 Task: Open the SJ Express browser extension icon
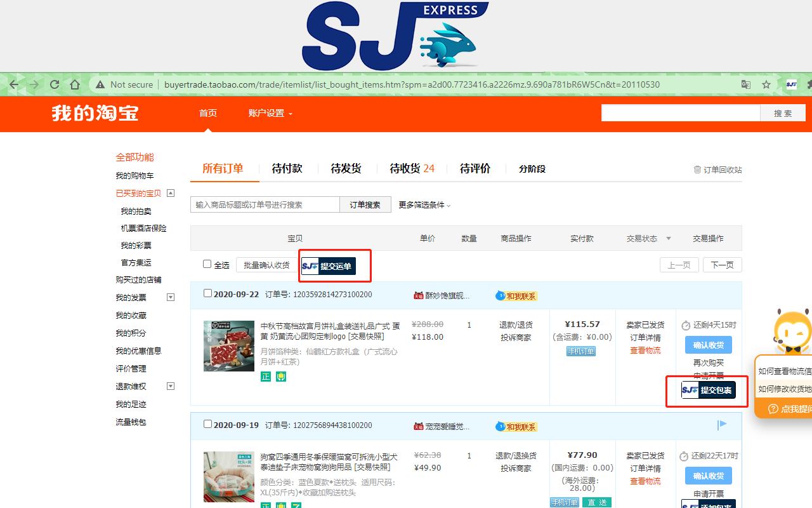point(791,84)
